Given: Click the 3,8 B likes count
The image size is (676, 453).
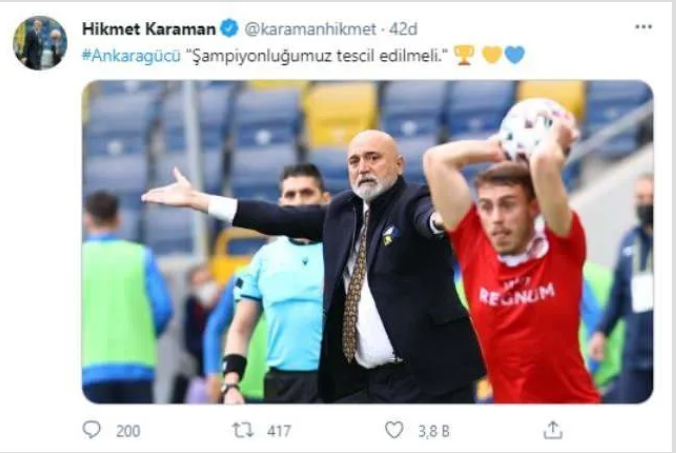Looking at the screenshot, I should (434, 431).
